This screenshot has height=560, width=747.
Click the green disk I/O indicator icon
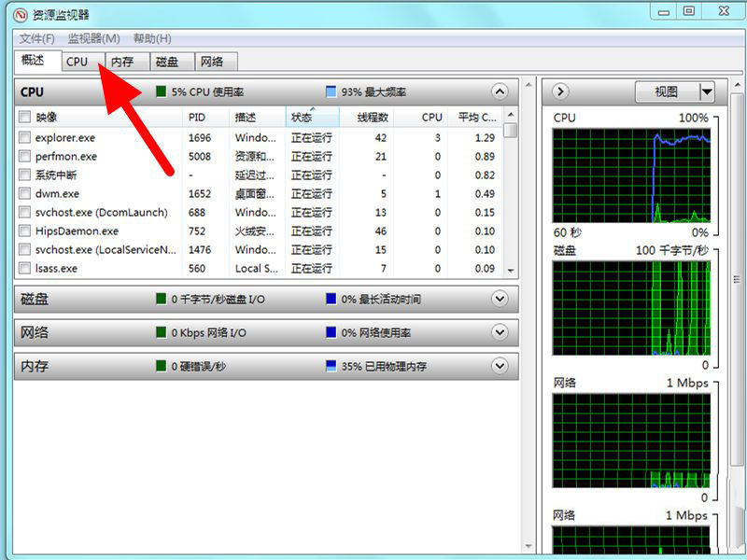[x=161, y=299]
